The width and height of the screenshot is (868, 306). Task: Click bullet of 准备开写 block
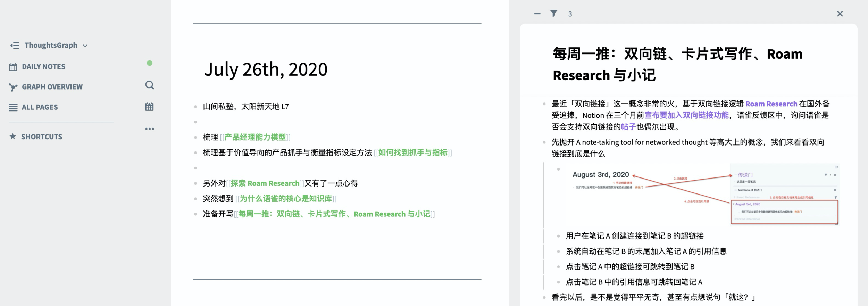click(195, 214)
